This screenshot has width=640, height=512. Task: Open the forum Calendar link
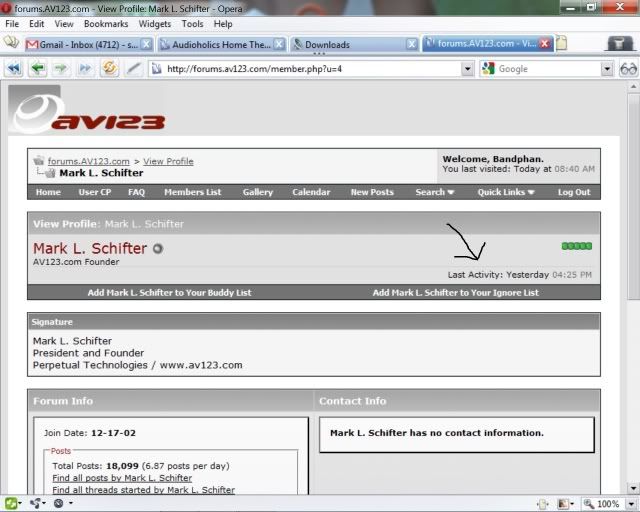(311, 192)
